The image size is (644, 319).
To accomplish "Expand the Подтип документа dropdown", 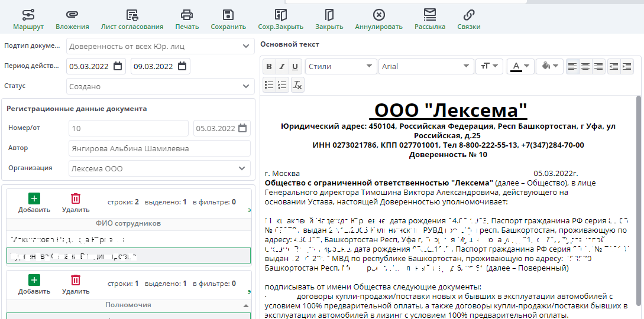I will 160,46.
